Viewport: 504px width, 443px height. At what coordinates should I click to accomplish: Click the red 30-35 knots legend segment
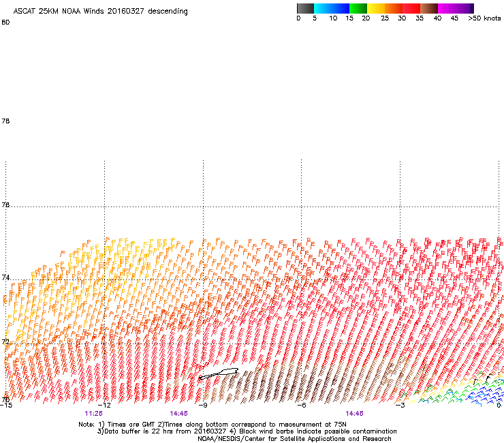click(x=411, y=8)
